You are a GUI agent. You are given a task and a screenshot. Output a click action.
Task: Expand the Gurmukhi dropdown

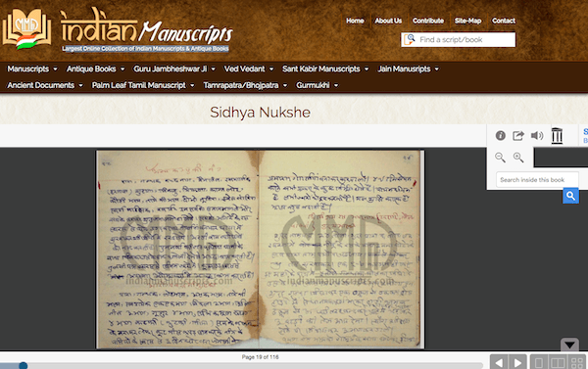pyautogui.click(x=318, y=85)
